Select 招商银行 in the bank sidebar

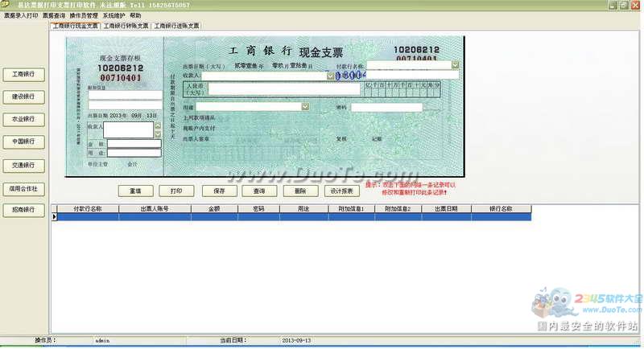pyautogui.click(x=23, y=210)
